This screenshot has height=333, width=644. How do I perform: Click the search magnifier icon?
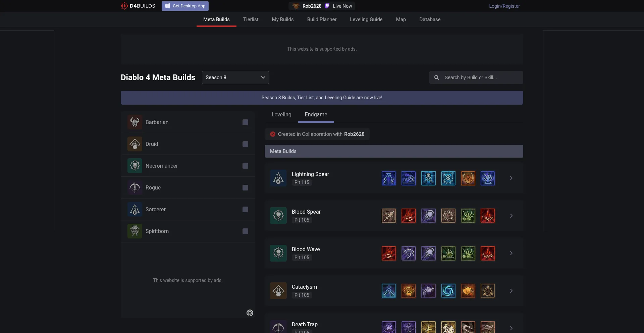pyautogui.click(x=437, y=77)
